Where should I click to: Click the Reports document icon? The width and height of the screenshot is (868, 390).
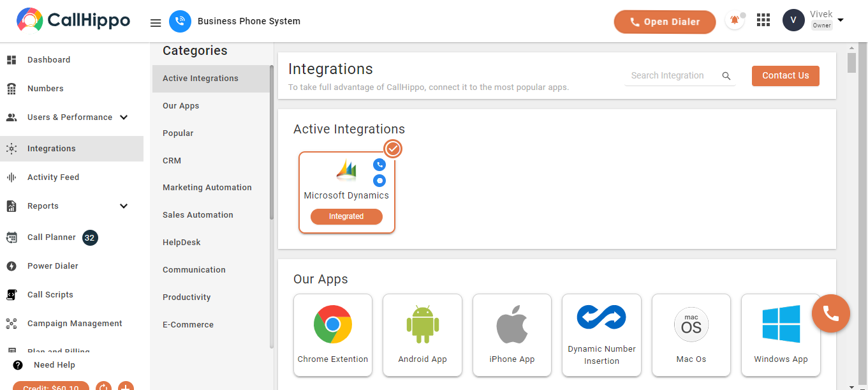point(11,206)
